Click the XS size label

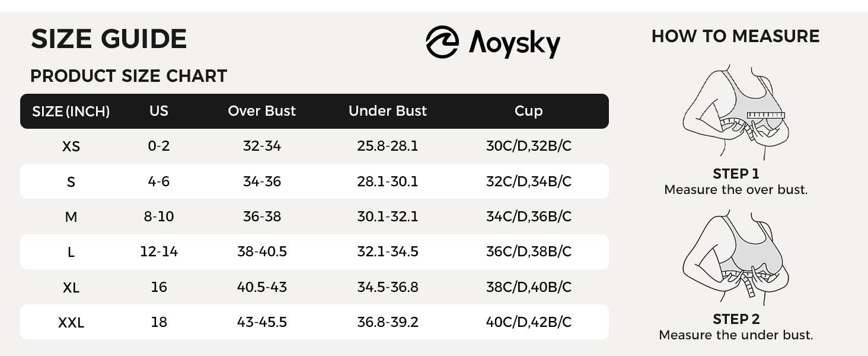coord(71,147)
